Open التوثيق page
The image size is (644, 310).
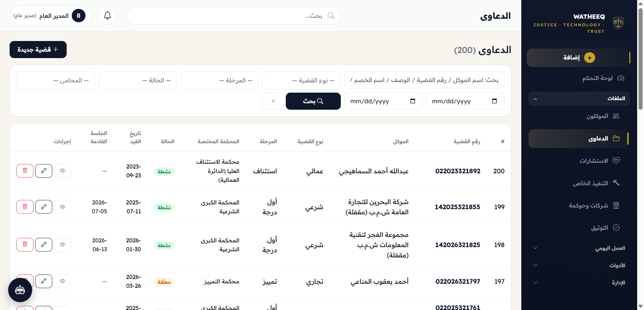coord(579,228)
